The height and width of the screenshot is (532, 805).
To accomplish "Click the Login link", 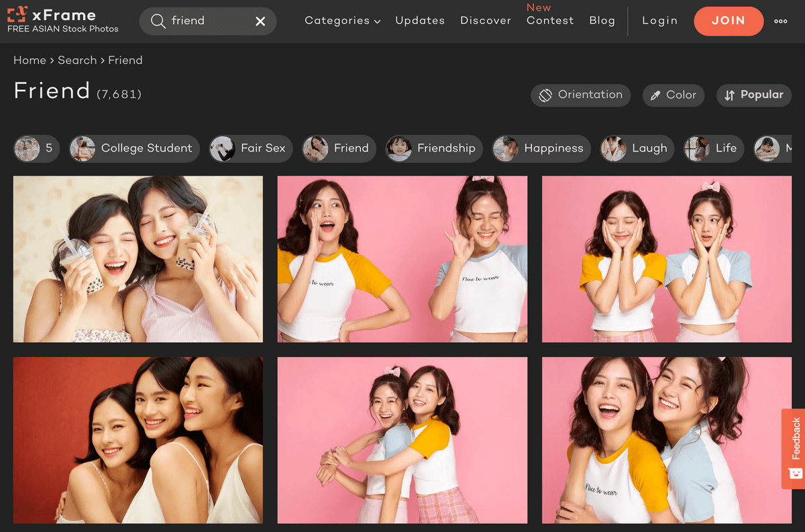I will point(659,21).
